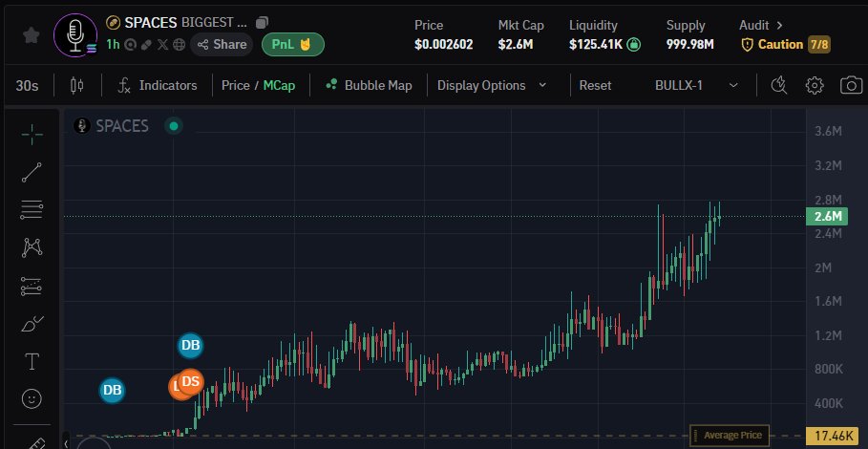Open the Bubble Map
This screenshot has width=868, height=449.
(x=369, y=85)
